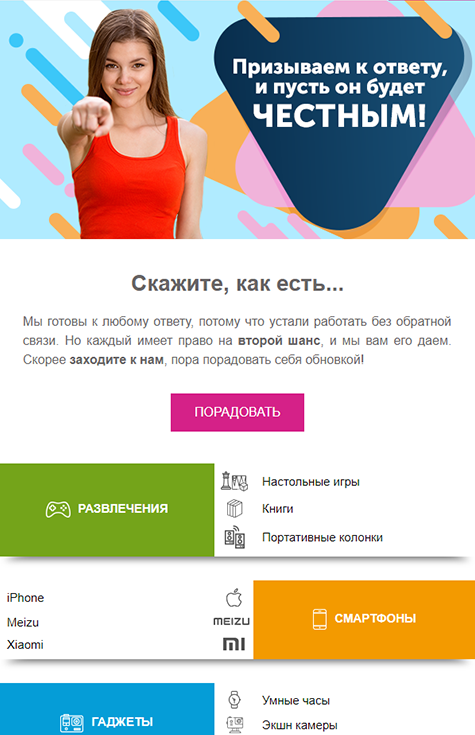The width and height of the screenshot is (475, 735).
Task: Click the blue ГАДЖЕТЫ category label
Action: pyautogui.click(x=122, y=721)
